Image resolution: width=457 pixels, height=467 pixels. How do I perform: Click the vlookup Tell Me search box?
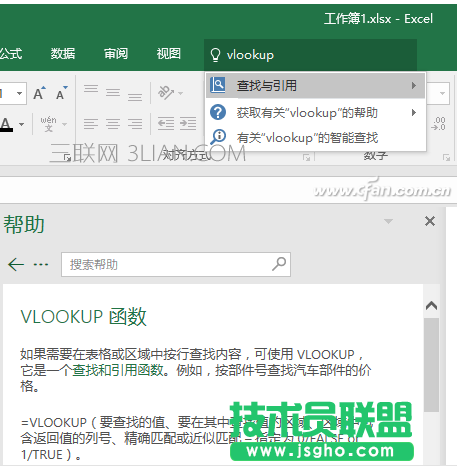pyautogui.click(x=310, y=55)
